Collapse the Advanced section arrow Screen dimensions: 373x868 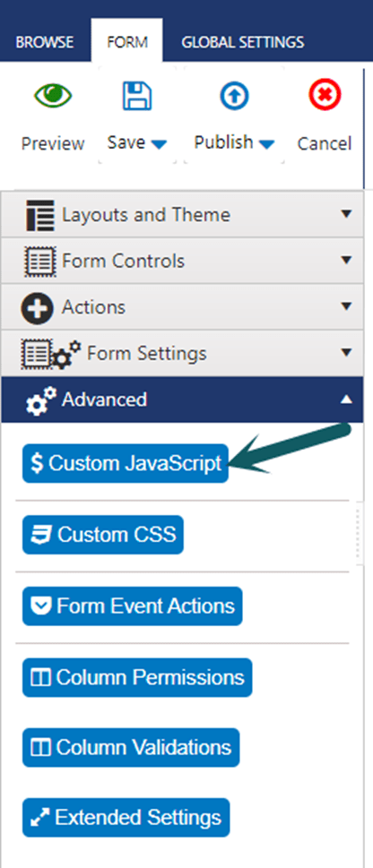[346, 400]
